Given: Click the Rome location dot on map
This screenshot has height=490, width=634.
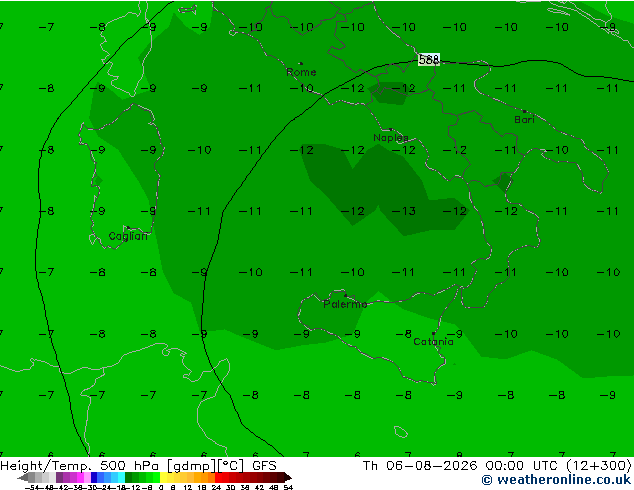Looking at the screenshot, I should pos(301,63).
